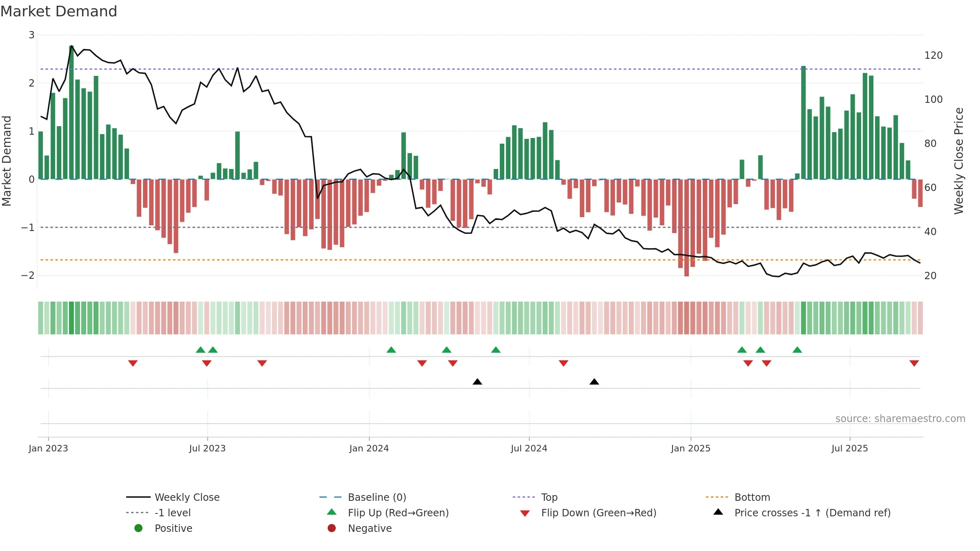This screenshot has height=551, width=980.
Task: Click the later black price-cross marker
Action: [594, 382]
